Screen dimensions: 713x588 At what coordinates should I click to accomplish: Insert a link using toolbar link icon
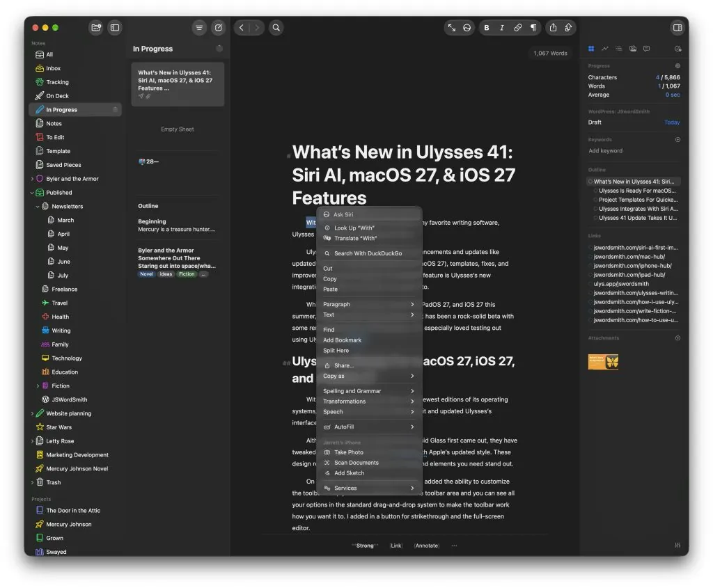pos(517,28)
